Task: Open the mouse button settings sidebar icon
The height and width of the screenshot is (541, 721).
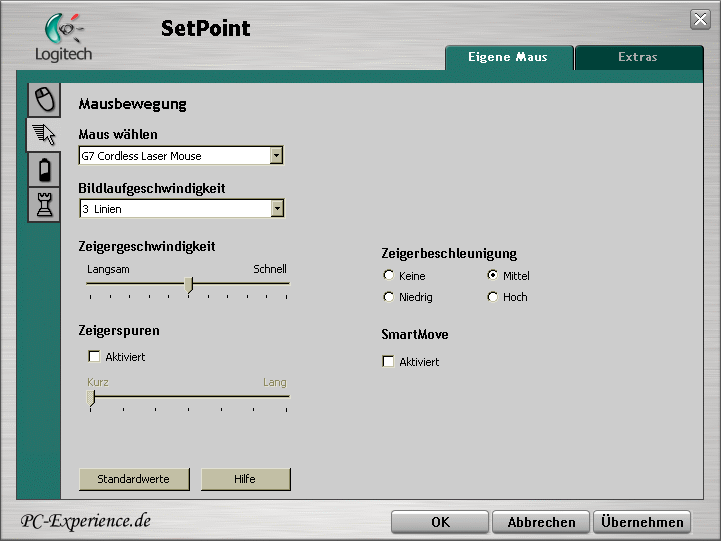Action: (44, 100)
